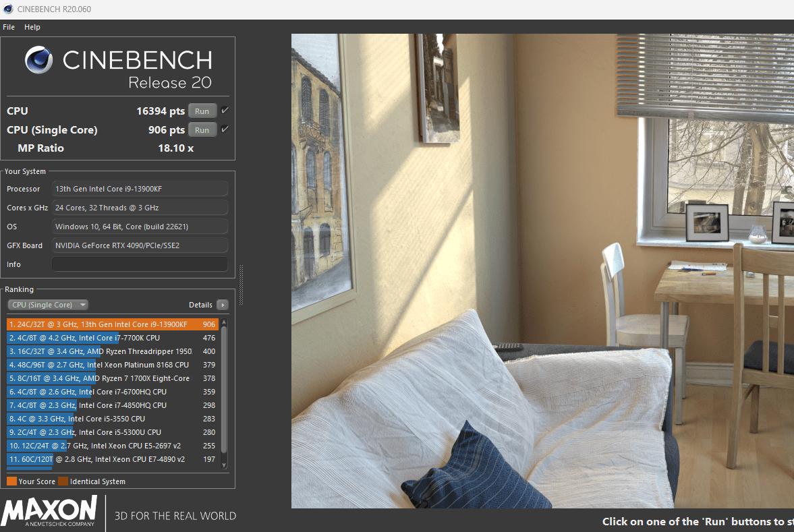Click the 16394 pts CPU score

[161, 111]
